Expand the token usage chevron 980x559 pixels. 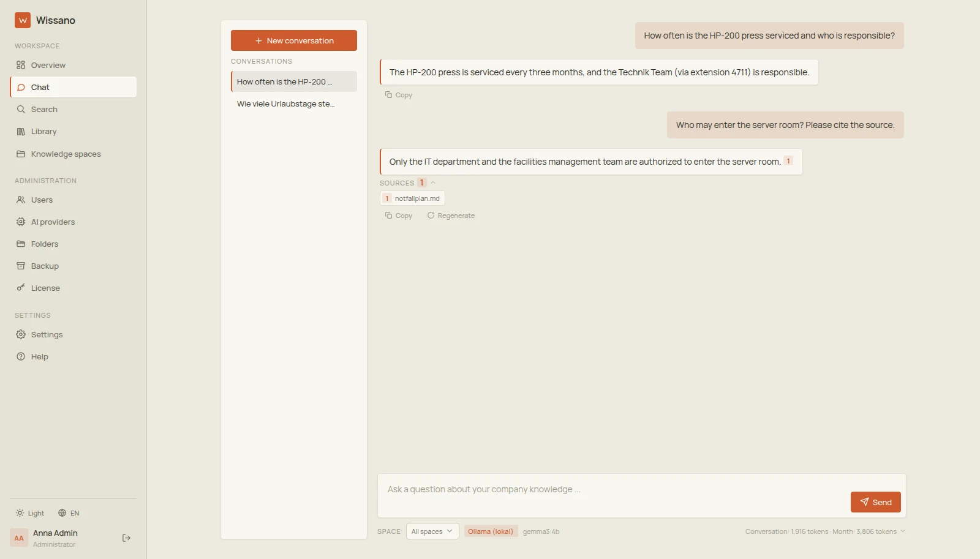pos(902,531)
